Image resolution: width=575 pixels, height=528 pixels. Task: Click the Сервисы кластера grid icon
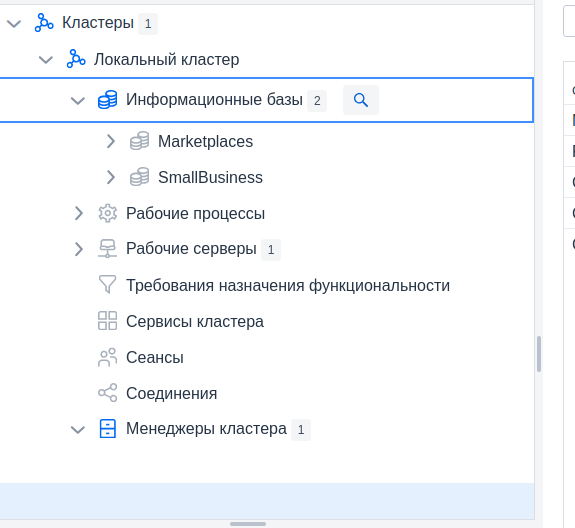click(x=107, y=321)
